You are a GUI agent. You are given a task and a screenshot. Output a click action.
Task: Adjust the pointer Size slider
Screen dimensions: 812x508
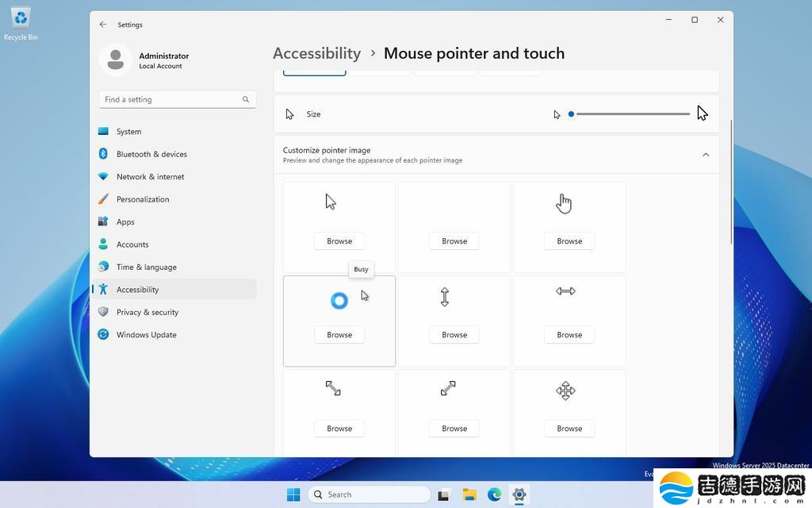pos(571,114)
